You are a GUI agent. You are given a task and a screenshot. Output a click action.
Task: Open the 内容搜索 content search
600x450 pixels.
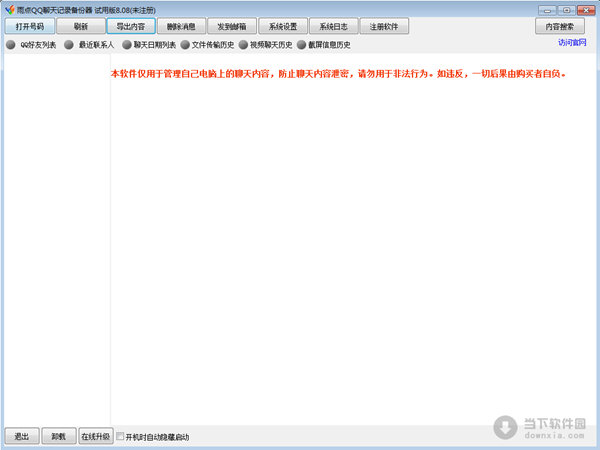(x=559, y=27)
